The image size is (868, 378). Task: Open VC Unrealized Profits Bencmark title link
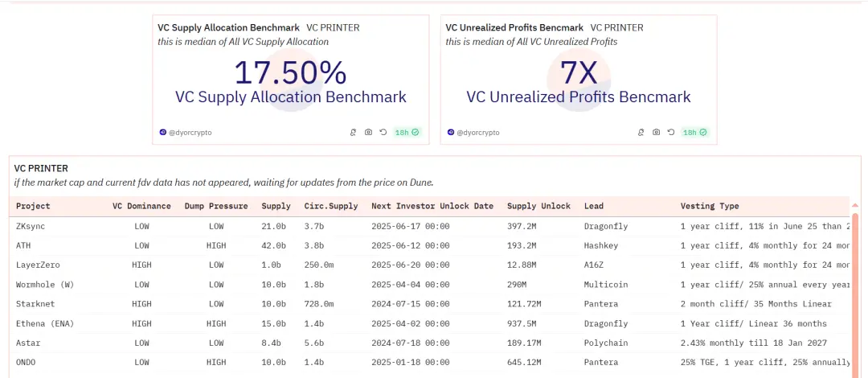point(514,27)
